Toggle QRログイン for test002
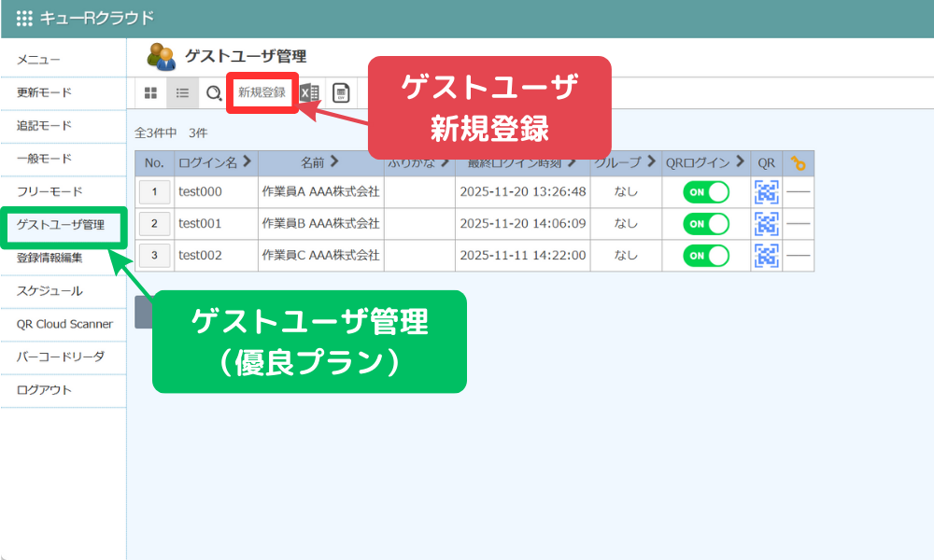This screenshot has height=560, width=934. 705,255
